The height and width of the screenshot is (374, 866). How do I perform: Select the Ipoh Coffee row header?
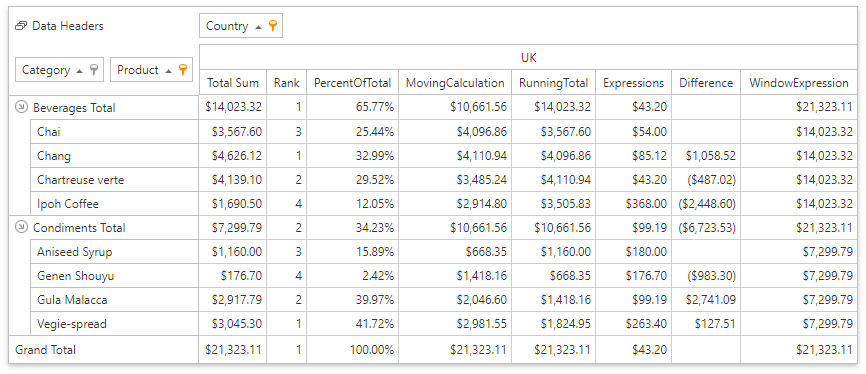[114, 204]
